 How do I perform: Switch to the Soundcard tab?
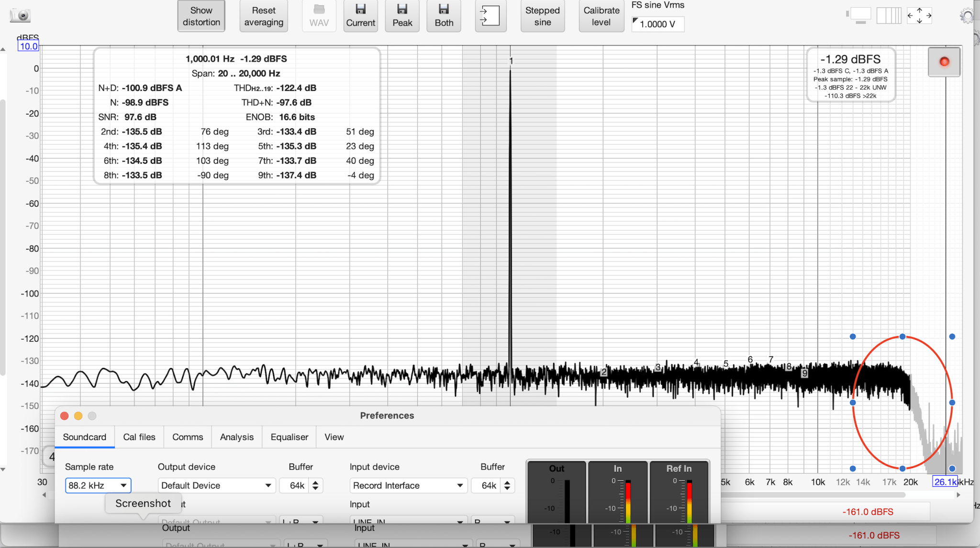[85, 437]
